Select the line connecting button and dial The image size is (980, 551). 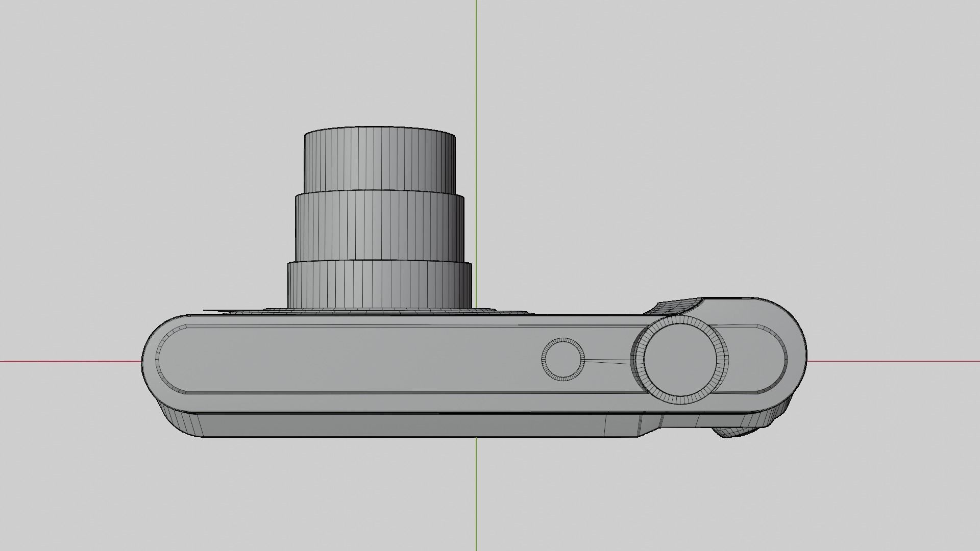(607, 362)
